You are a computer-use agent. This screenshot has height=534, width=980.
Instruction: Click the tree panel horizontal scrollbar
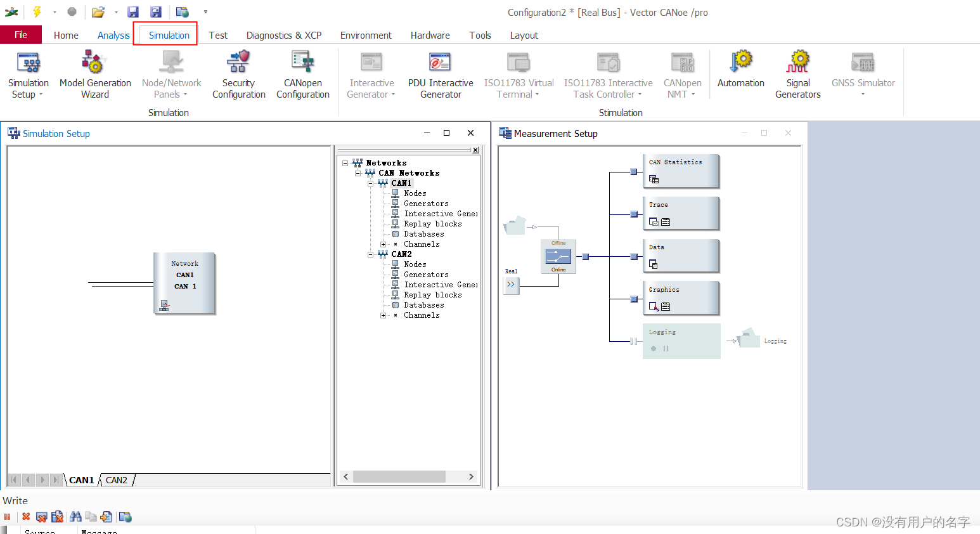click(399, 476)
